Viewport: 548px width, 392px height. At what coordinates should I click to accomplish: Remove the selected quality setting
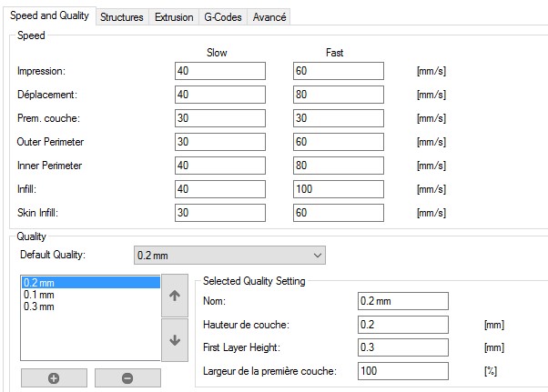click(x=127, y=378)
